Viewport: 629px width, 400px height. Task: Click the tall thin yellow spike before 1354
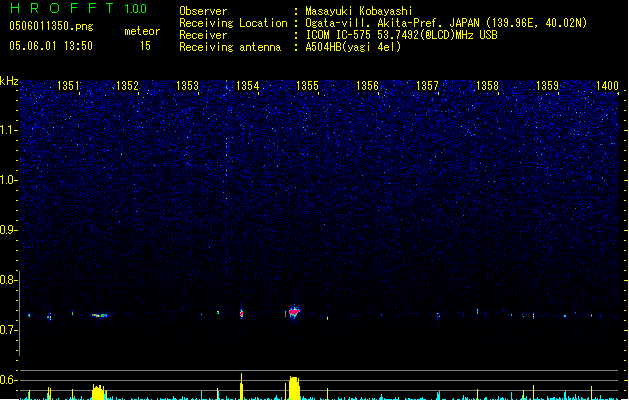pyautogui.click(x=241, y=386)
